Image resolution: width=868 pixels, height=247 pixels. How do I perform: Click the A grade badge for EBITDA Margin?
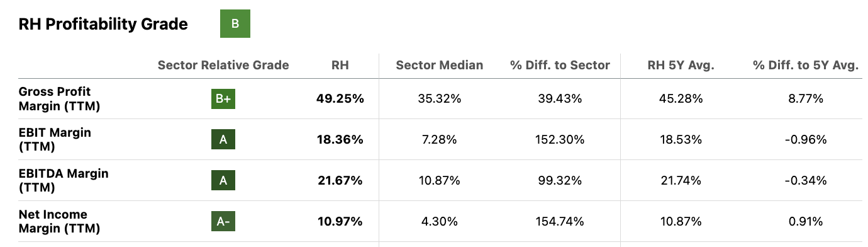223,181
